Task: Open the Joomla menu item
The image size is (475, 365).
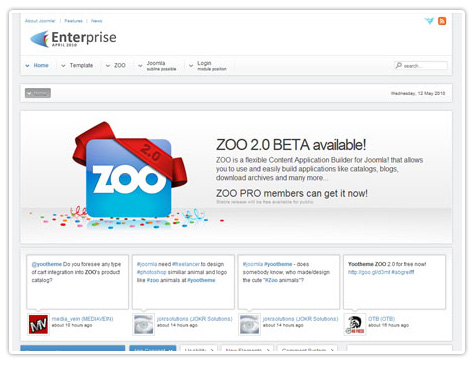Action: (x=161, y=66)
